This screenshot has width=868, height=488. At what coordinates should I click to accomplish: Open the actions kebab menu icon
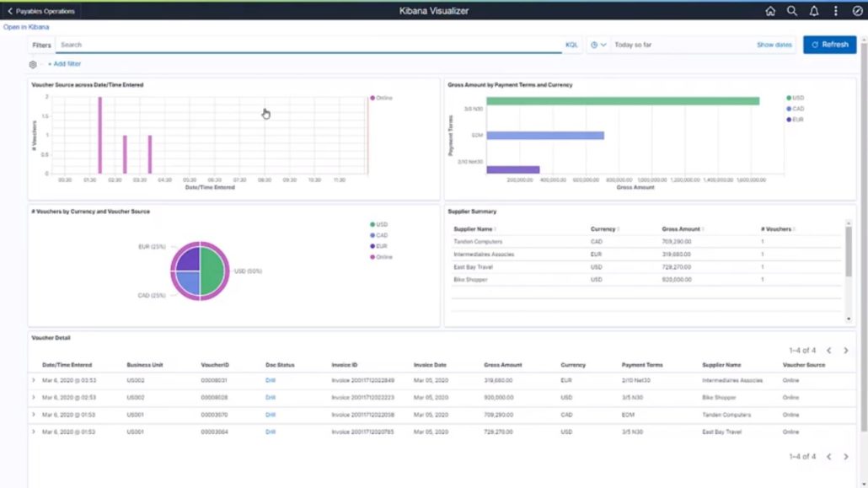[835, 11]
